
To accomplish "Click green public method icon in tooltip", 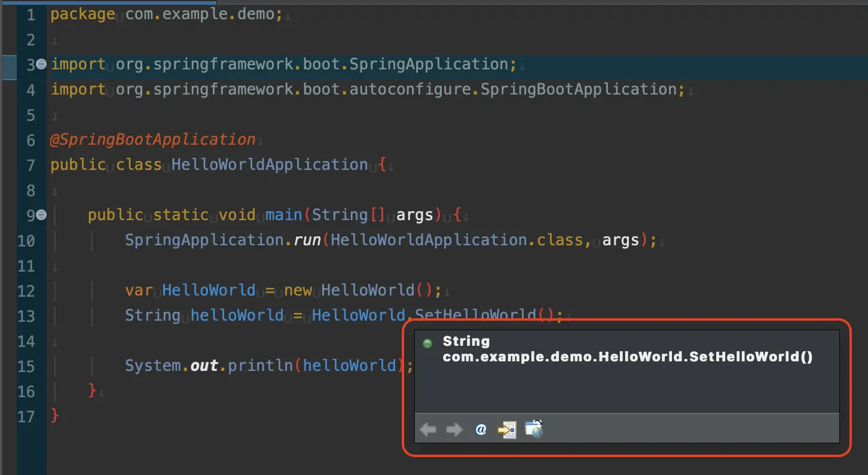I will [427, 343].
